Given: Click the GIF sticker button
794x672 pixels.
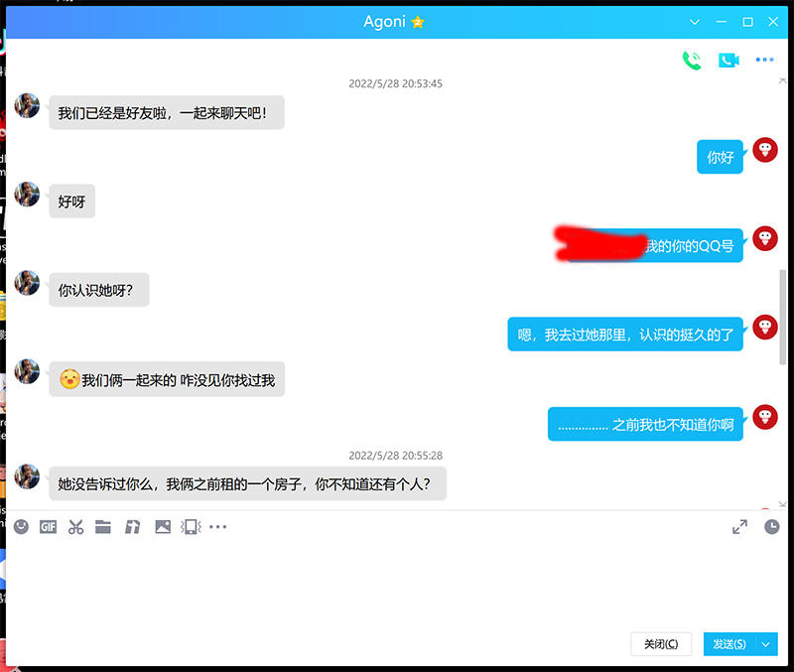Looking at the screenshot, I should (48, 527).
